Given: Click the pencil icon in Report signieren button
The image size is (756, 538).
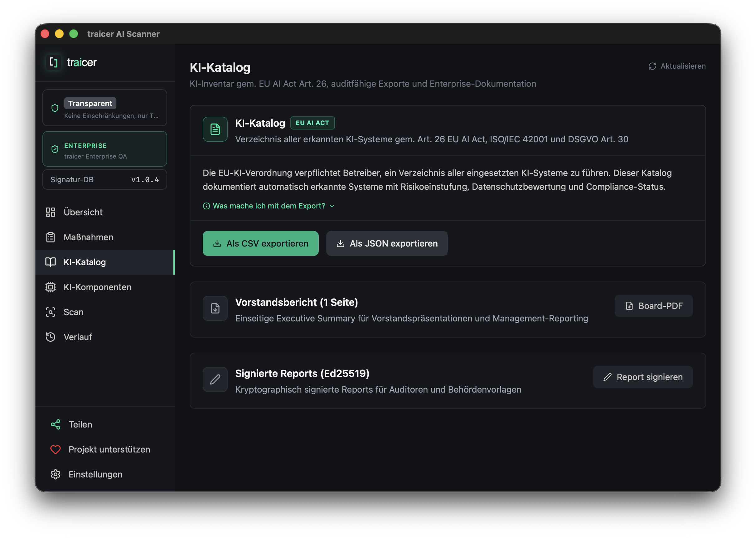Looking at the screenshot, I should click(607, 377).
